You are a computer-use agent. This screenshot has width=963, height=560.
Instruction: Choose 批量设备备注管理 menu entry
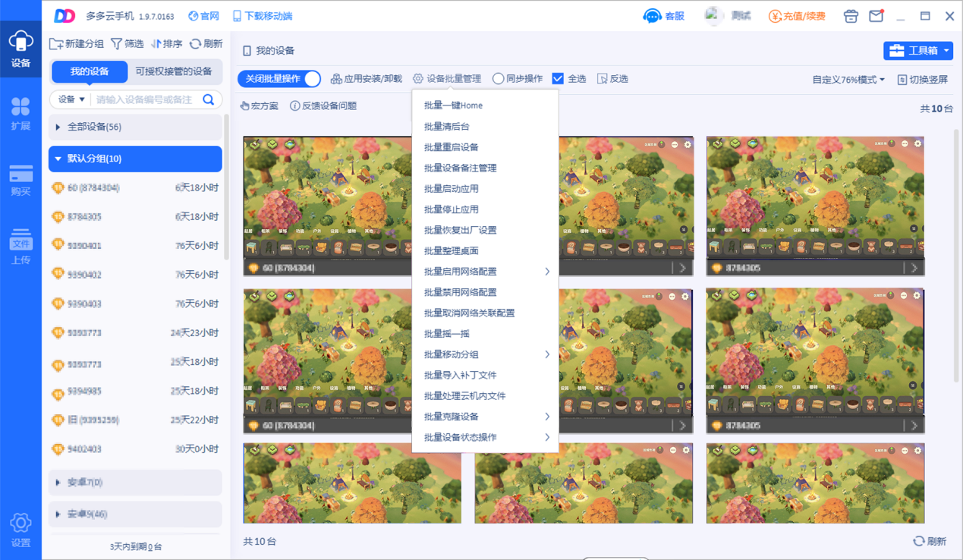click(485, 168)
